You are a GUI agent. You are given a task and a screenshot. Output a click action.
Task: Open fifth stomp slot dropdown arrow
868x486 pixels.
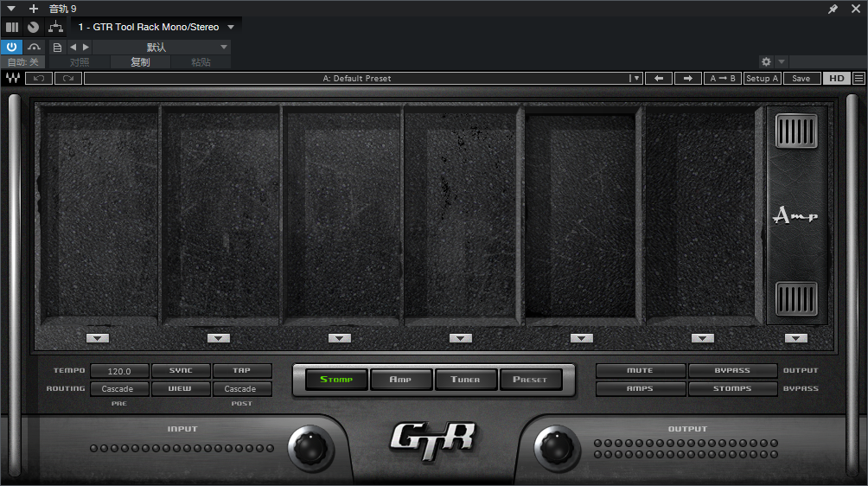(581, 338)
